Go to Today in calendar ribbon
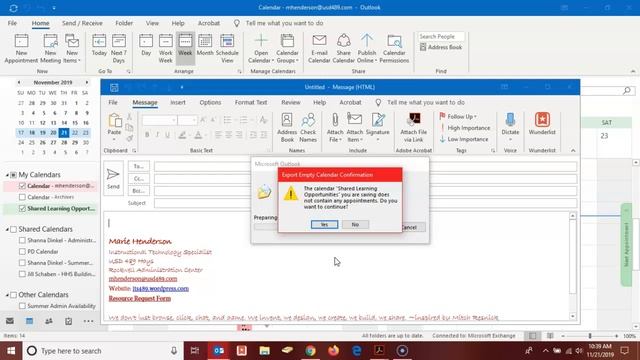Screen dimensions: 640x360 tap(99, 45)
